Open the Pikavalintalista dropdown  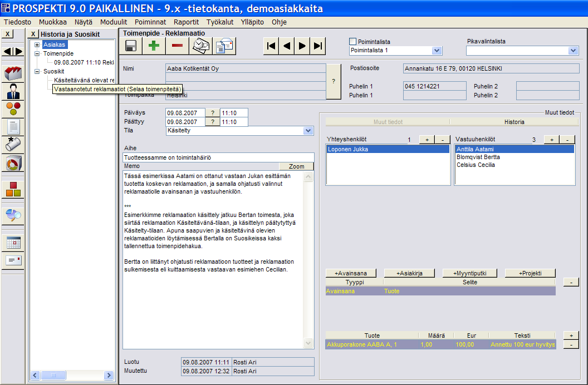tap(572, 51)
